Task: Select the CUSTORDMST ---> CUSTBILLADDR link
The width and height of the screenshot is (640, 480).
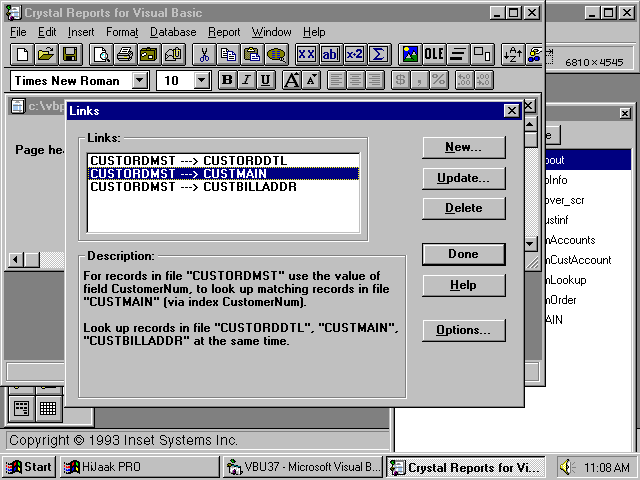Action: [192, 187]
